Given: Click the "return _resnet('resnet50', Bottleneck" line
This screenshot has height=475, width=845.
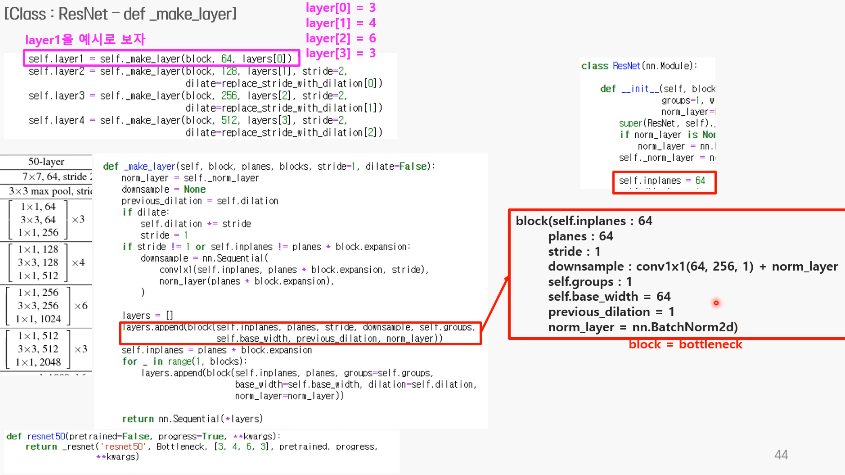Looking at the screenshot, I should click(x=202, y=446).
